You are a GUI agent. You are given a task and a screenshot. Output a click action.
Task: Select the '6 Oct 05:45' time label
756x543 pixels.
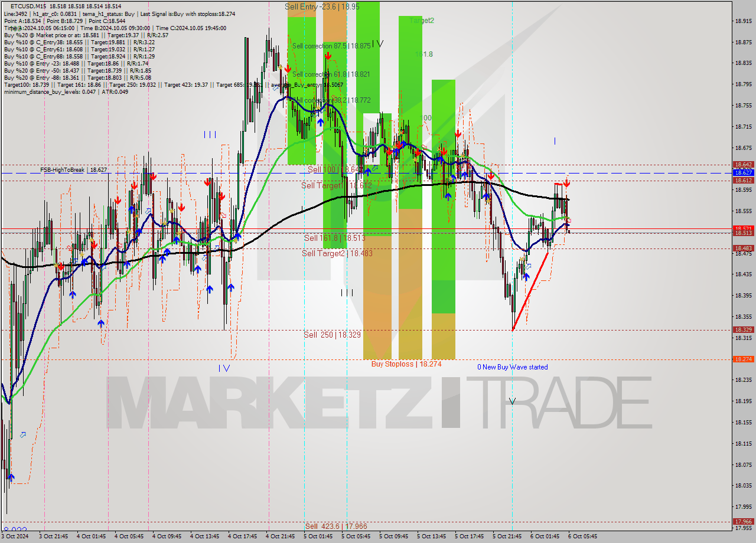tap(582, 537)
